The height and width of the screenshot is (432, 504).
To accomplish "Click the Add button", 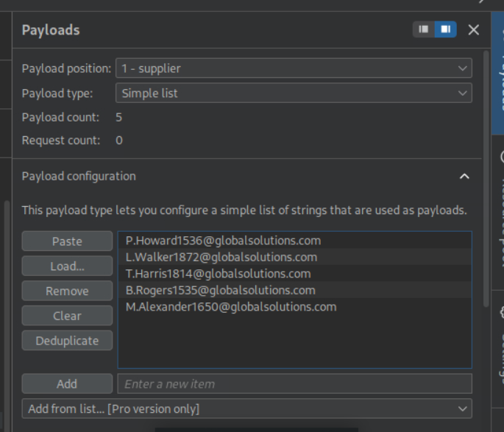I will [67, 383].
